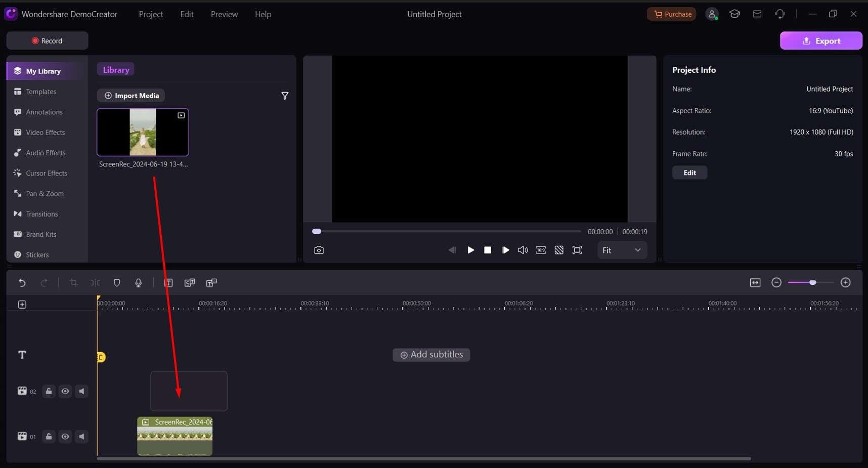Open the Help menu
This screenshot has height=468, width=868.
pos(263,14)
